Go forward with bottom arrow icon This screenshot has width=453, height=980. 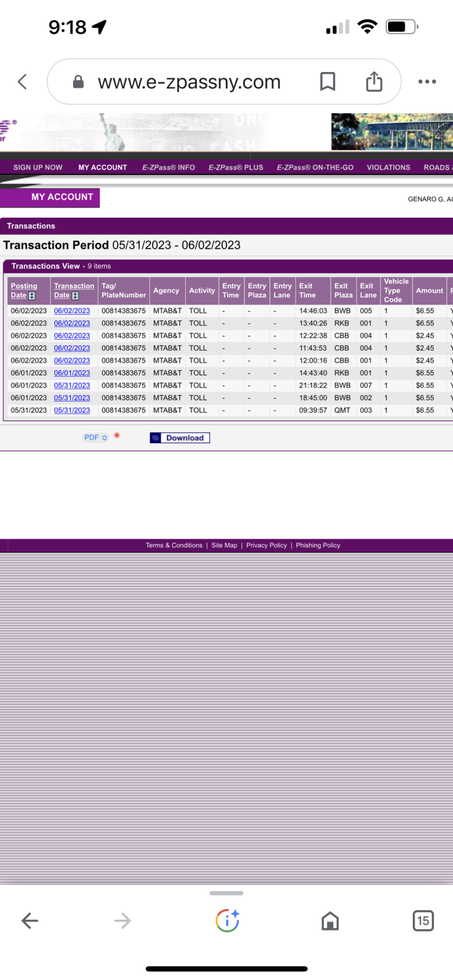[x=123, y=920]
